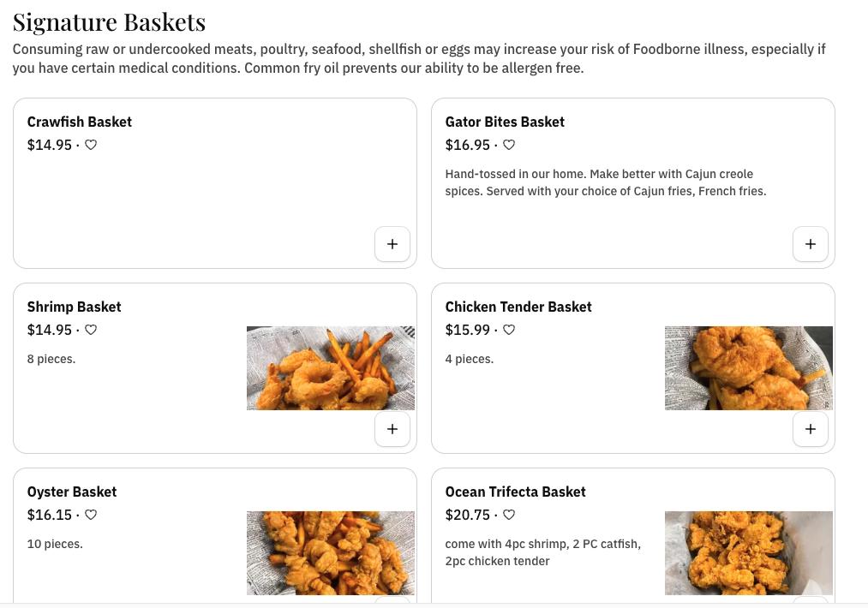Toggle heart on Gator Bites Basket
The height and width of the screenshot is (608, 868).
click(509, 145)
